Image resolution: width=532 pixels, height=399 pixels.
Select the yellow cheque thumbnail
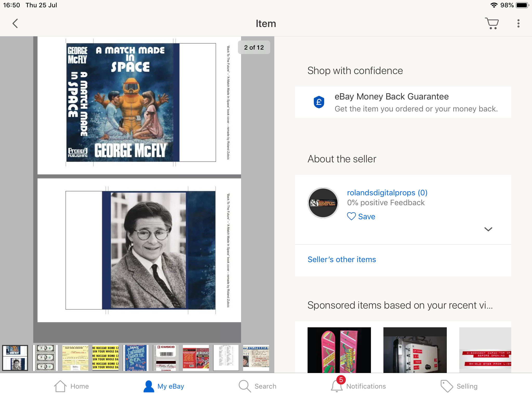75,358
